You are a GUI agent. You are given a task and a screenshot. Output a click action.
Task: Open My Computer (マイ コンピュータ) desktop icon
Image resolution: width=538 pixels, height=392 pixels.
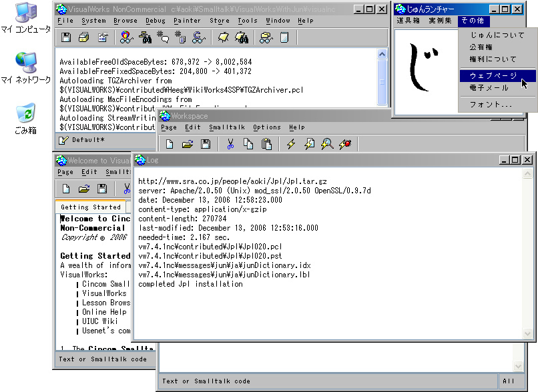click(26, 18)
